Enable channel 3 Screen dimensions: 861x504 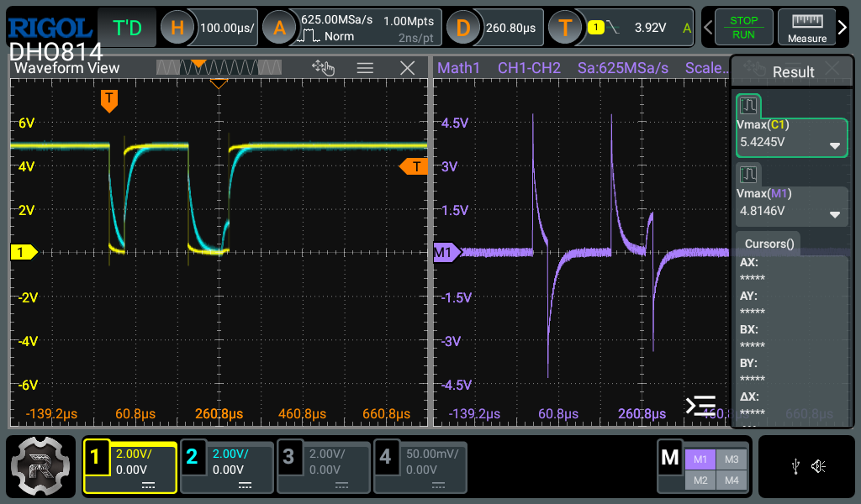point(288,457)
